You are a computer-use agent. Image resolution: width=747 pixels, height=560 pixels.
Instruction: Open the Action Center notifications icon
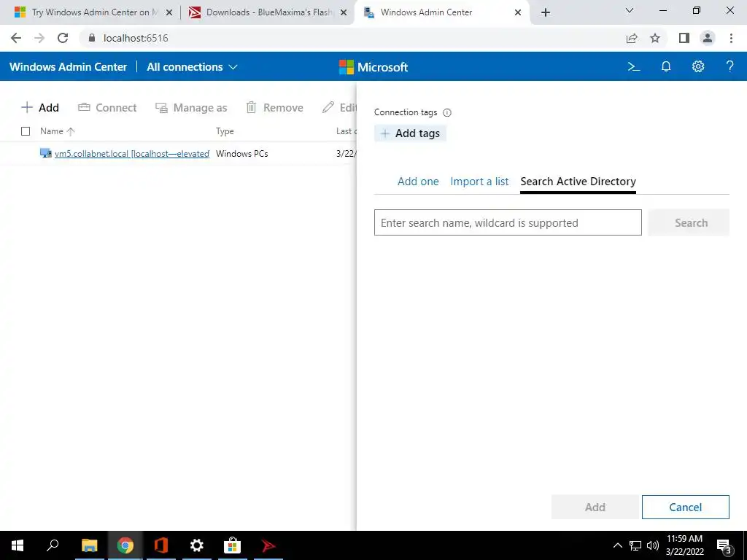pyautogui.click(x=724, y=546)
